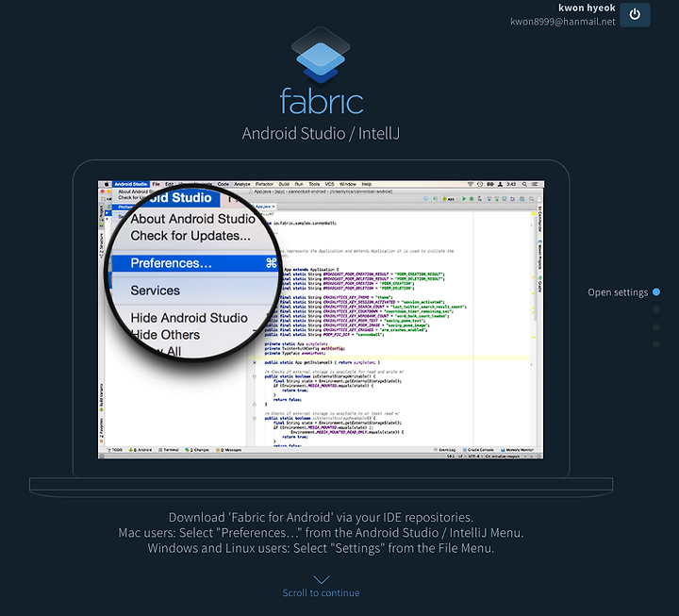Click About Android Studio in magnified menu

pos(192,219)
